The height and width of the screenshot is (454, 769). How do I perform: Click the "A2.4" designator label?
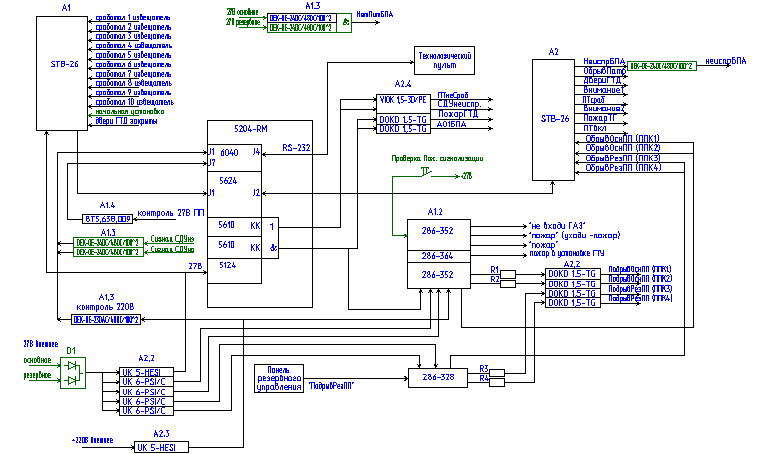403,85
